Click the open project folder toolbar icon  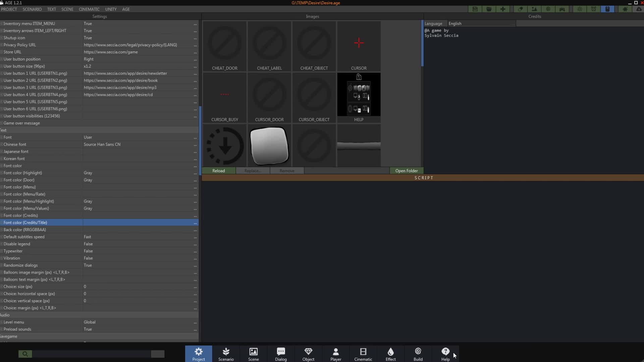[x=489, y=9]
